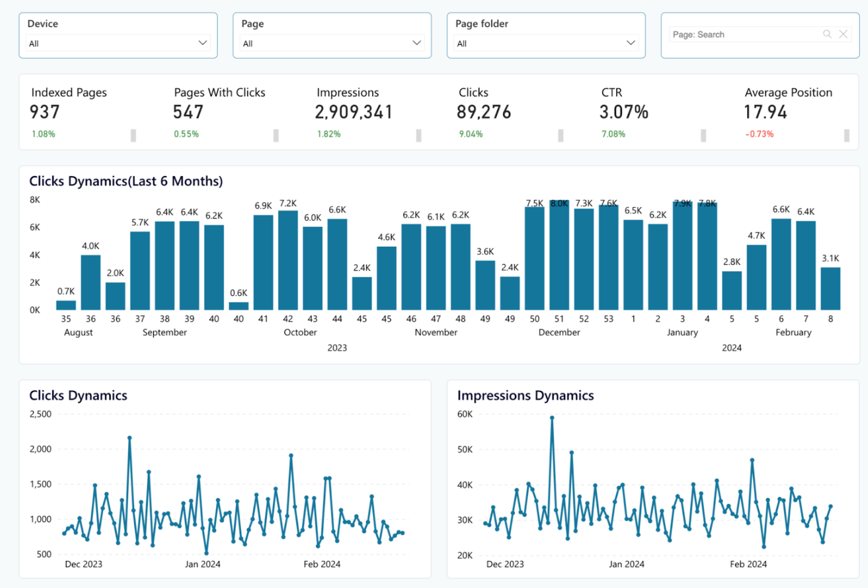Click the 7.2K bar for week 42
Image resolution: width=868 pixels, height=588 pixels.
pos(288,260)
